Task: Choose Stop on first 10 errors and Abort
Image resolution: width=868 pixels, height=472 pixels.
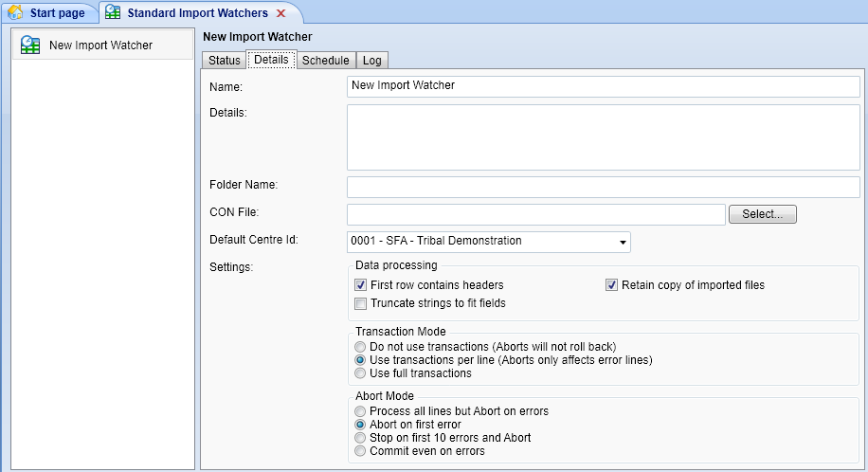Action: point(360,439)
